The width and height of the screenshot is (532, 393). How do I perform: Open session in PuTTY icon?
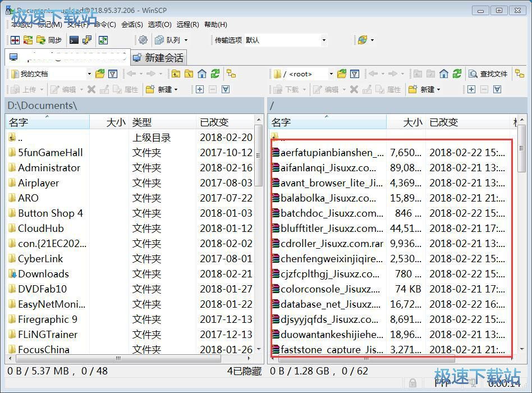pyautogui.click(x=87, y=40)
